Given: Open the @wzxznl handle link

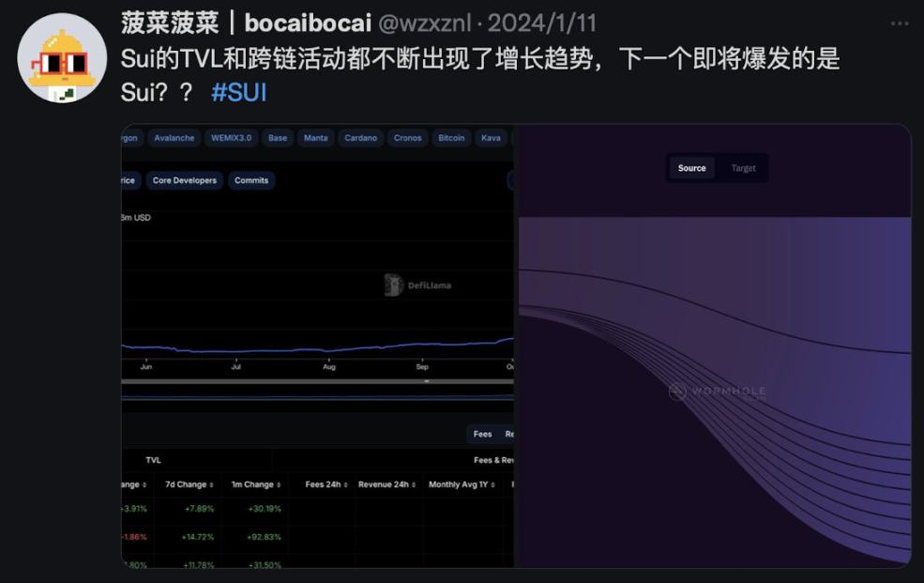Looking at the screenshot, I should [424, 23].
